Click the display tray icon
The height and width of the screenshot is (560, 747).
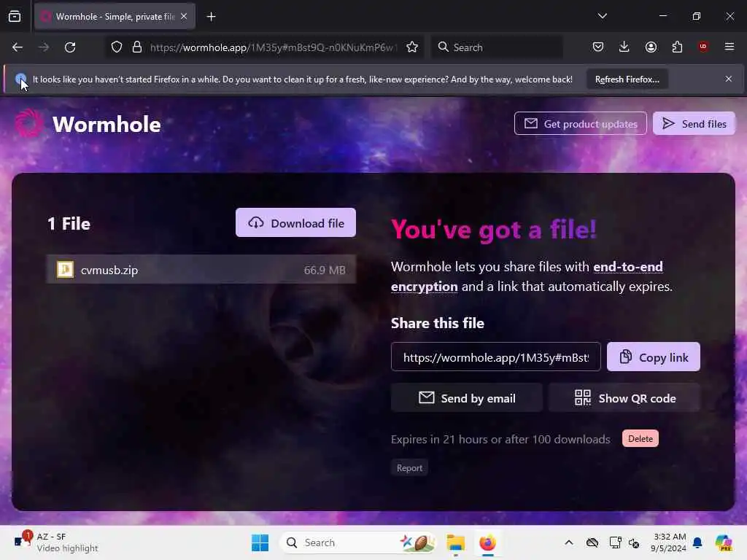615,542
